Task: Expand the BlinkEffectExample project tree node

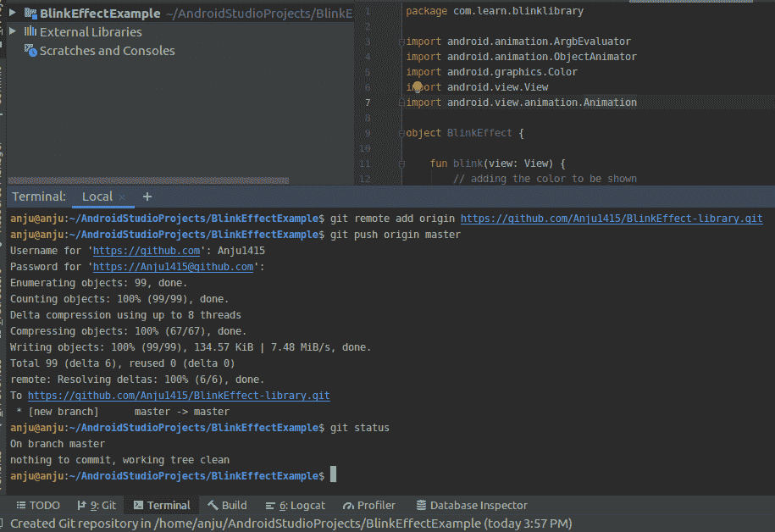Action: tap(11, 14)
